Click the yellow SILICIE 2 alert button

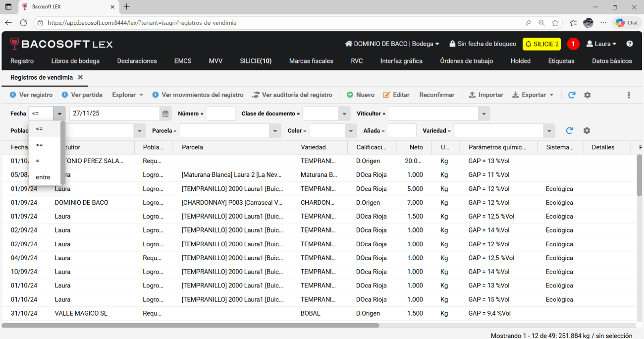tap(541, 44)
